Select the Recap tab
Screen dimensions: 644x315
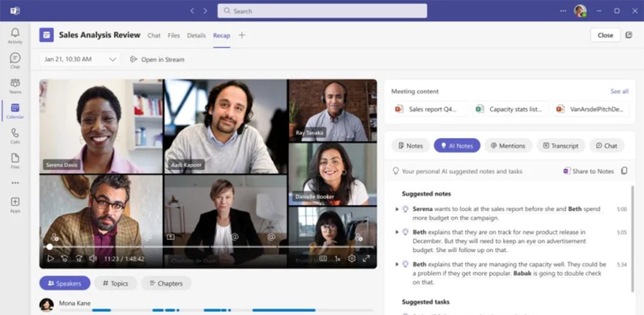pos(221,36)
